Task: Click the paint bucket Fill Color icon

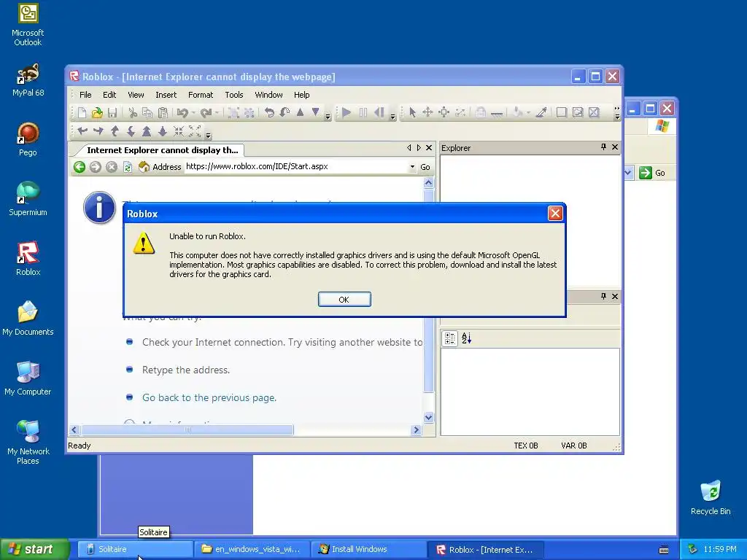Action: coord(518,112)
